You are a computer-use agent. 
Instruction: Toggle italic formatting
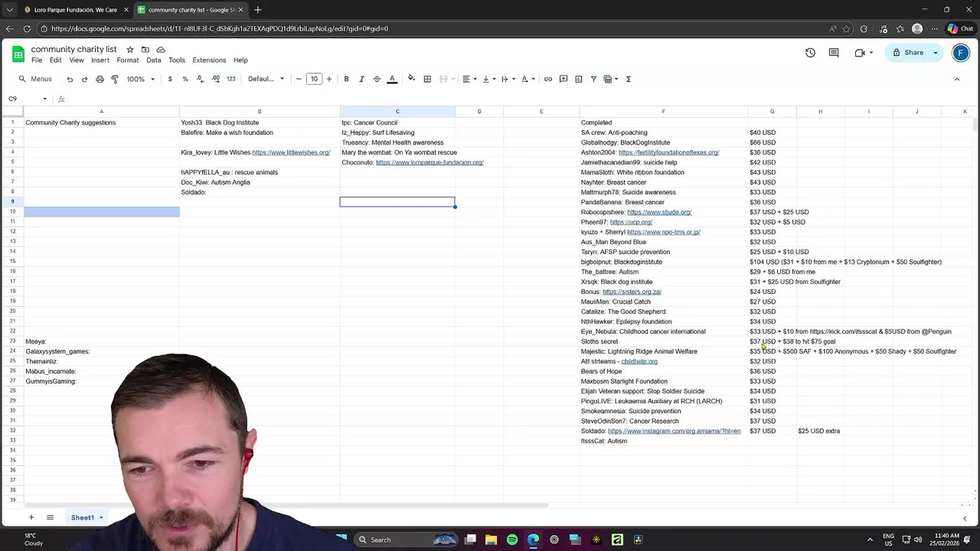361,79
